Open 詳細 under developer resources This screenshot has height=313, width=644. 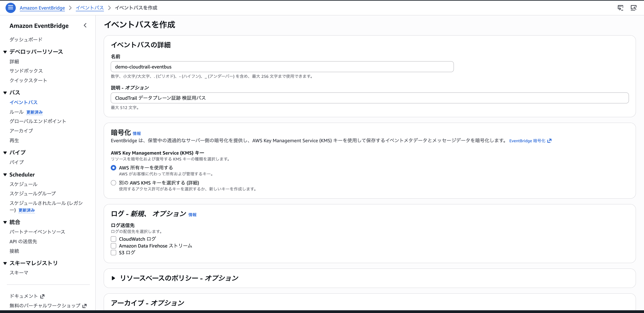point(14,61)
